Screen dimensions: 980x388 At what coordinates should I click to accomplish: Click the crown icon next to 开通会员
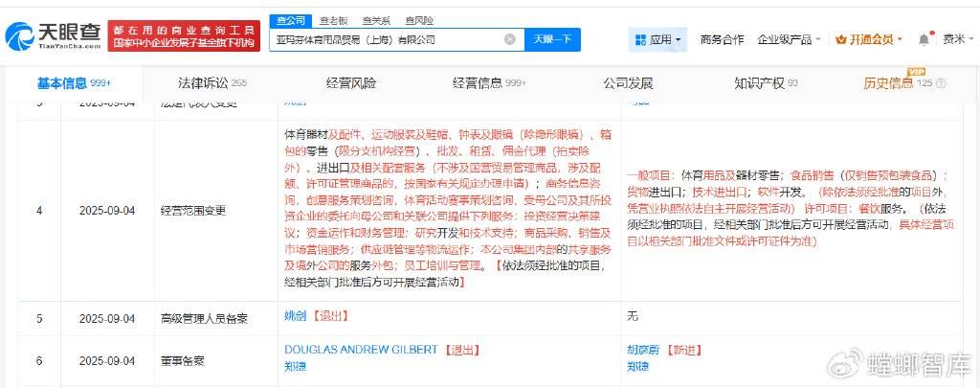841,39
